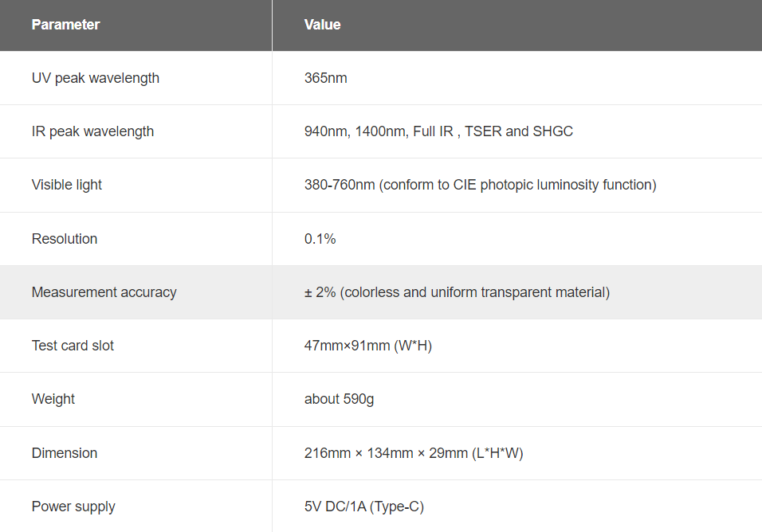
Task: Click the 5V DC/1A (Type-C) value
Action: [364, 507]
